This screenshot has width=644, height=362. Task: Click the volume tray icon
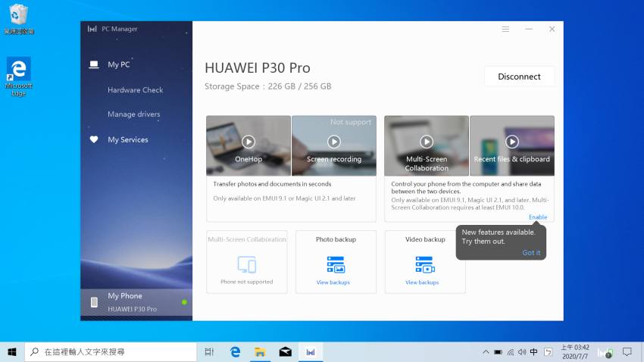point(521,352)
